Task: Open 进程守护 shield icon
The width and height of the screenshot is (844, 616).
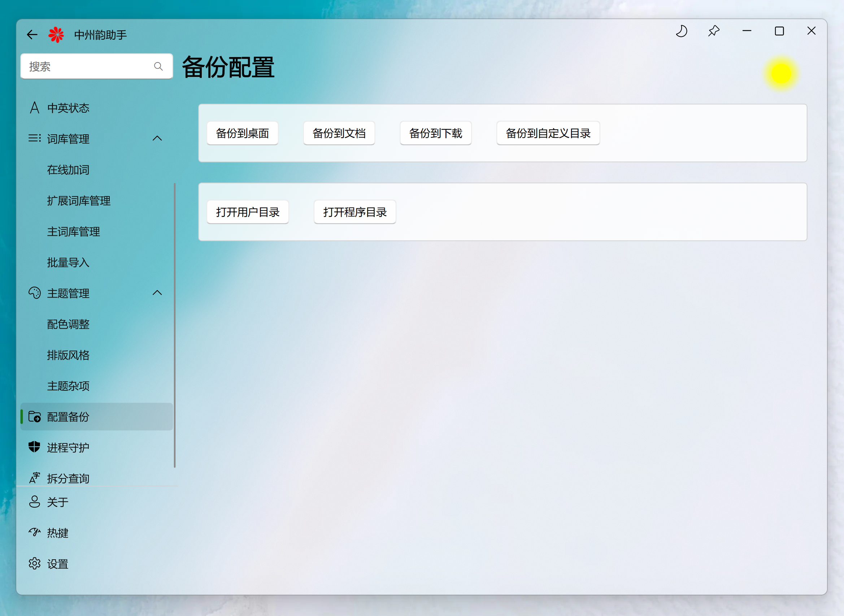Action: pyautogui.click(x=34, y=447)
